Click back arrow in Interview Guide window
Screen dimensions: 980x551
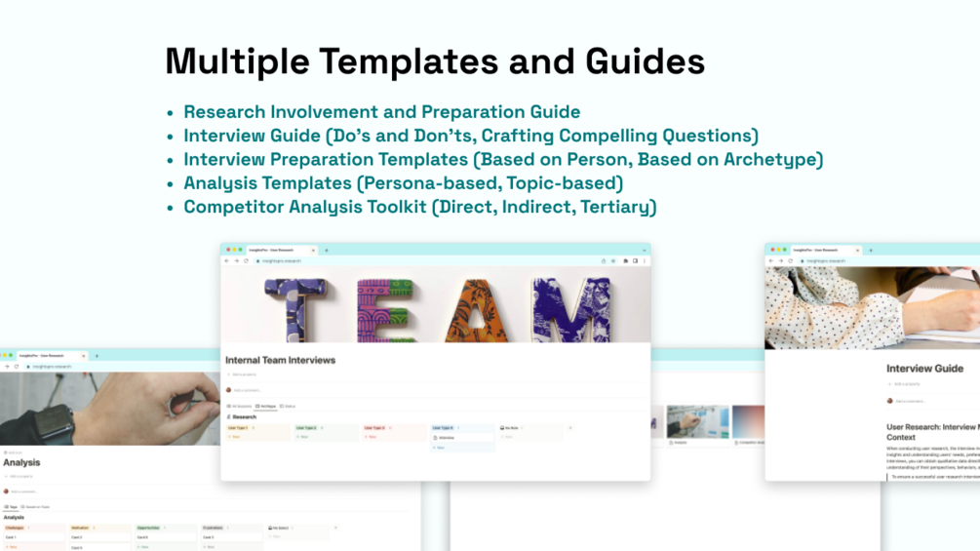coord(771,261)
